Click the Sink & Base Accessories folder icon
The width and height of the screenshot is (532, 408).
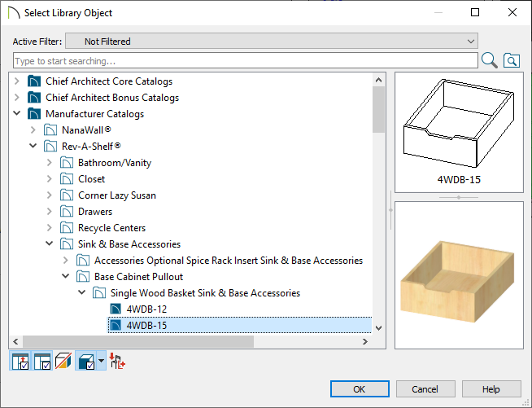coord(67,244)
